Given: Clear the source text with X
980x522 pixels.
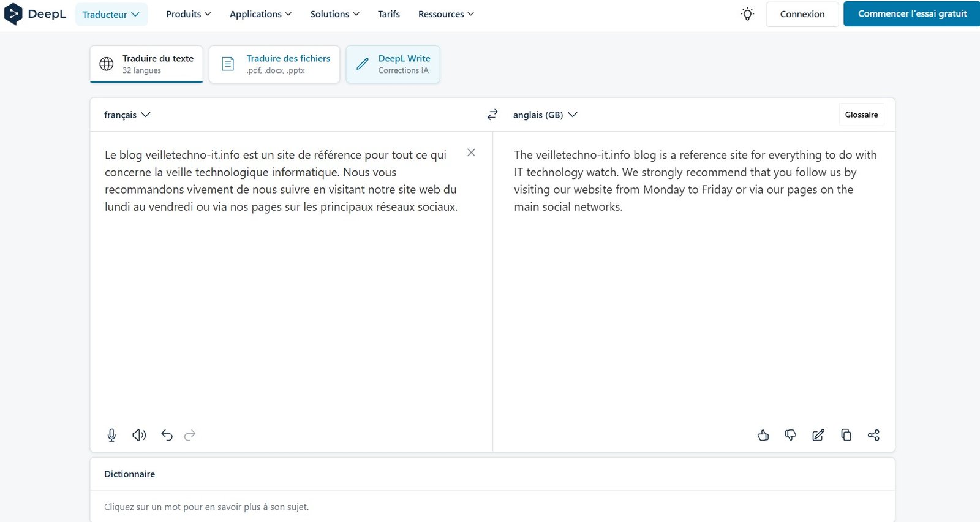Looking at the screenshot, I should click(471, 153).
